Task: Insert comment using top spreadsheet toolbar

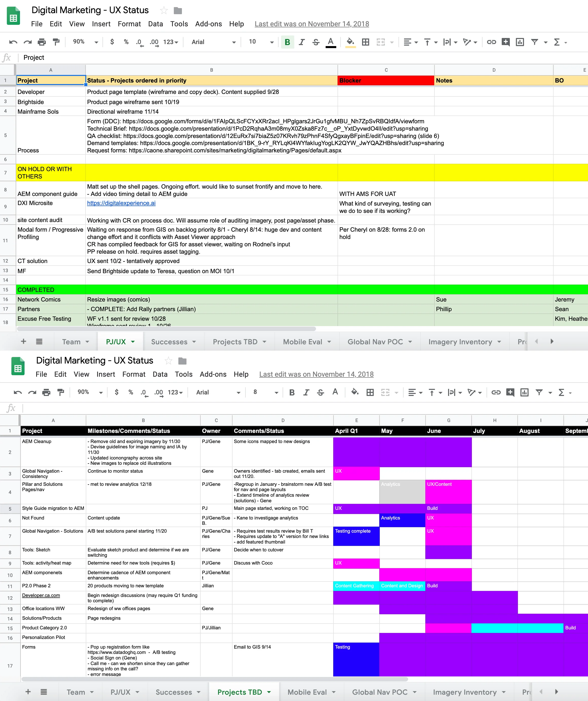Action: (x=506, y=42)
